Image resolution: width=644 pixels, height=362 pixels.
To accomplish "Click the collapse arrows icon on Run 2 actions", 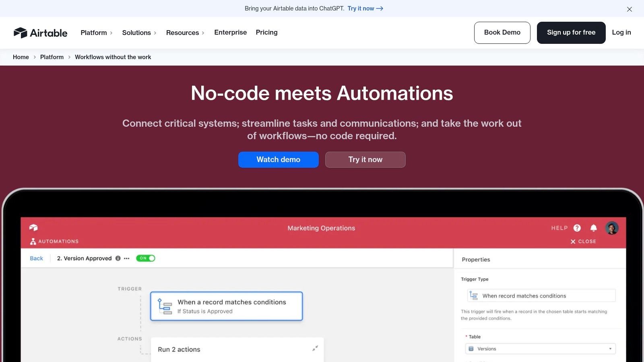I will [315, 348].
